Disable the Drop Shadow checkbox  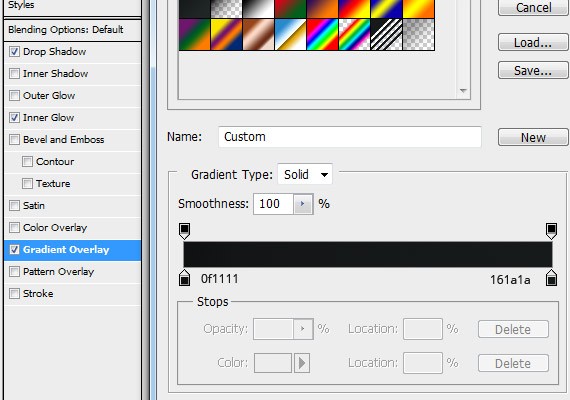pyautogui.click(x=14, y=52)
